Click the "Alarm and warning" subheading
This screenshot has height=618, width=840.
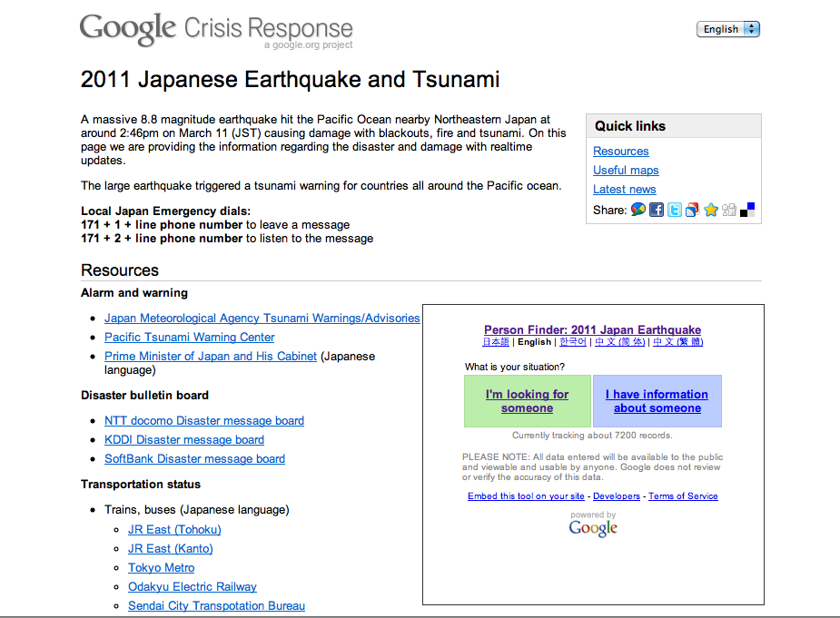[134, 293]
